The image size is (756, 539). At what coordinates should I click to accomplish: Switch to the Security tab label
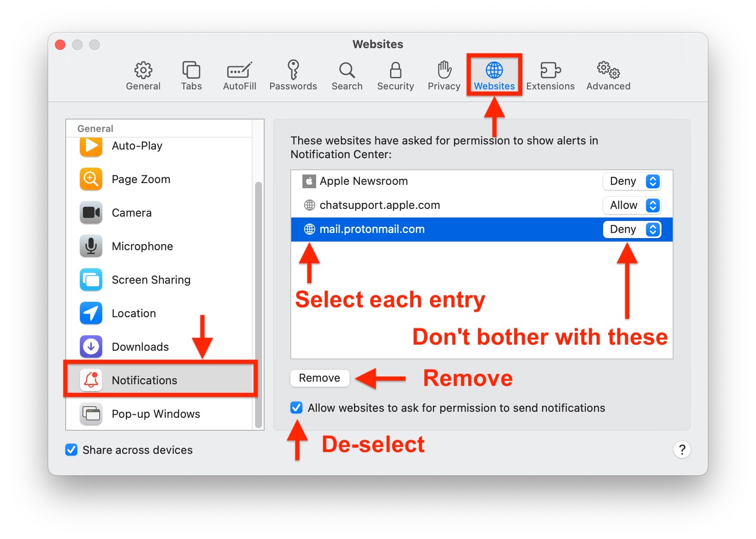pyautogui.click(x=395, y=86)
